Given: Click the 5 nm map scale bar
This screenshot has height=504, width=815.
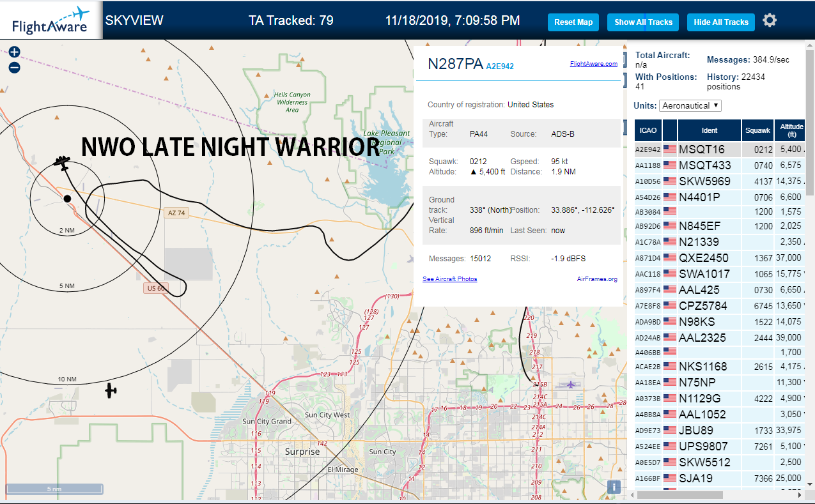Looking at the screenshot, I should pos(54,489).
